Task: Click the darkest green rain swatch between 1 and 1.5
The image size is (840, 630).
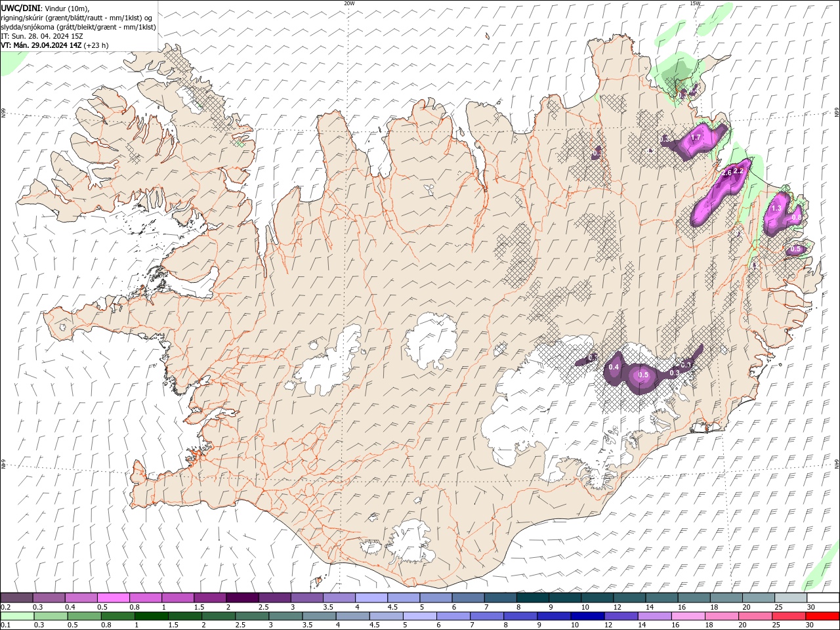Action: tap(151, 616)
